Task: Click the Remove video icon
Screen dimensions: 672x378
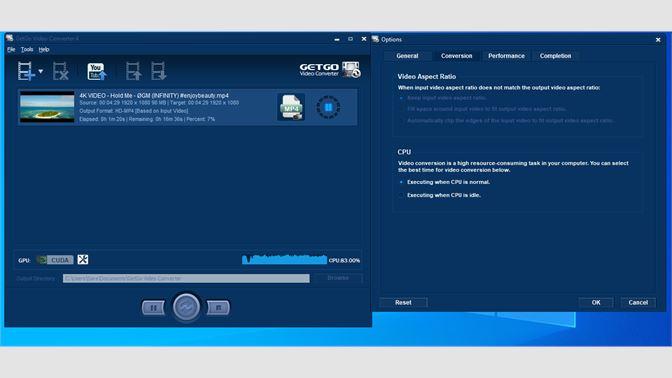Action: click(x=60, y=71)
